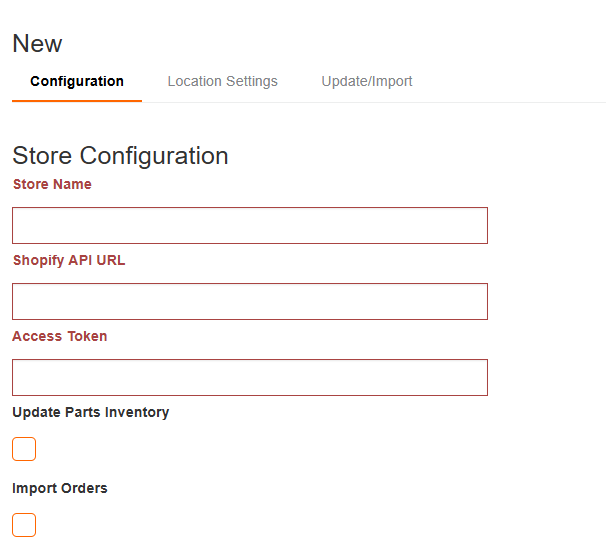Activate the text box under Store Name

tap(250, 225)
